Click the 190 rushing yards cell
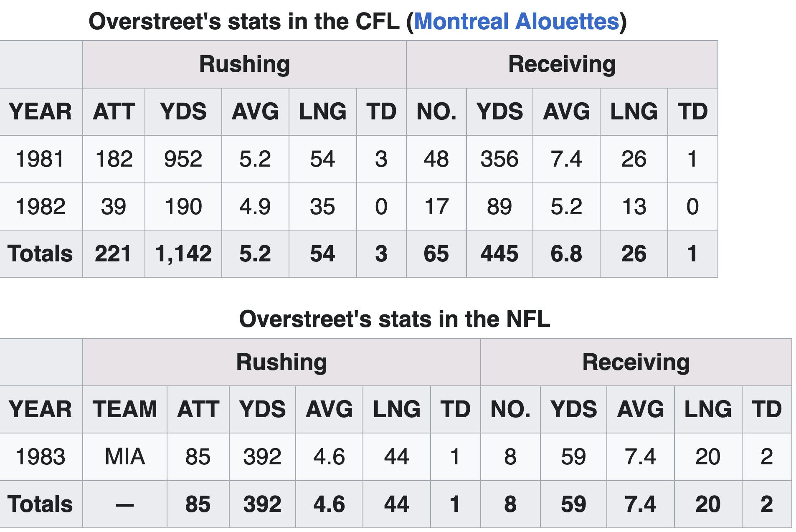The image size is (796, 532). coord(183,207)
